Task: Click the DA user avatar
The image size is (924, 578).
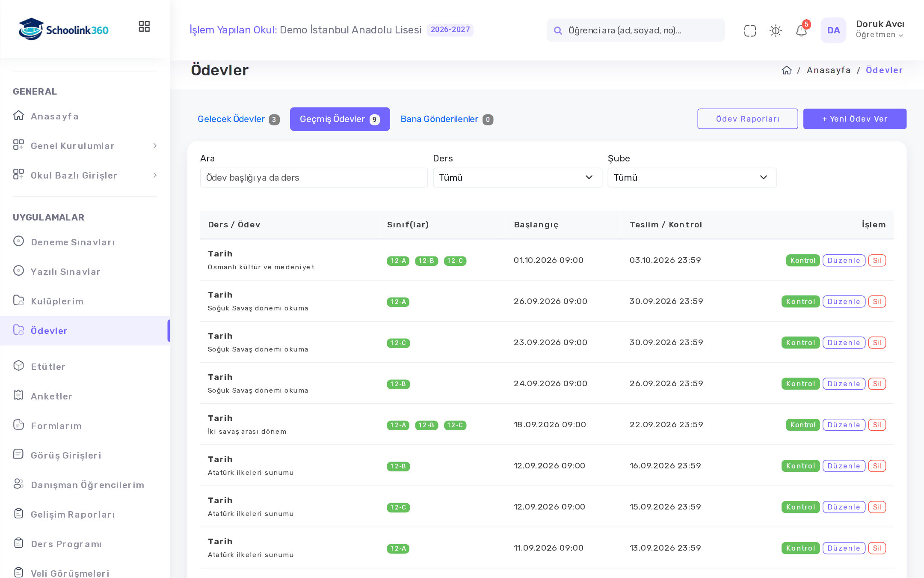Action: (x=833, y=30)
